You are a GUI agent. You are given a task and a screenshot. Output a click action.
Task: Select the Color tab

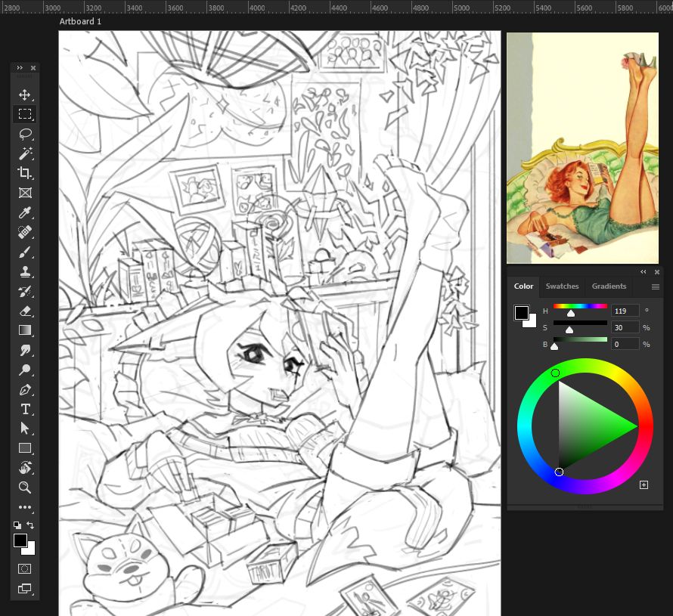[523, 286]
